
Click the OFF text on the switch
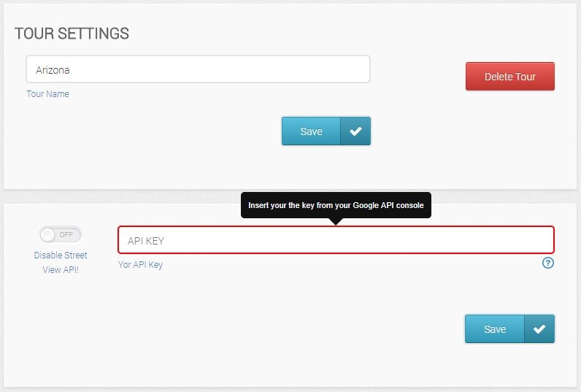(67, 234)
